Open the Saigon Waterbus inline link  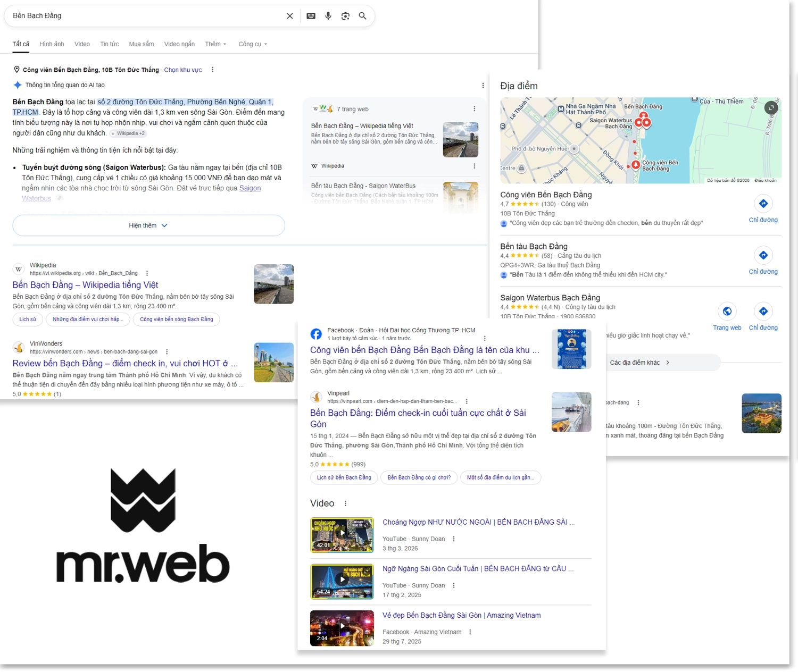pos(250,188)
